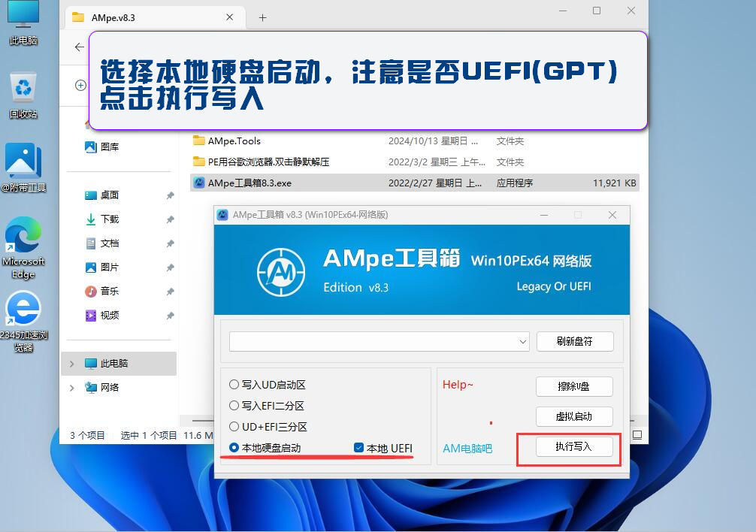
Task: Unpin 文档 from quick access
Action: coord(170,243)
